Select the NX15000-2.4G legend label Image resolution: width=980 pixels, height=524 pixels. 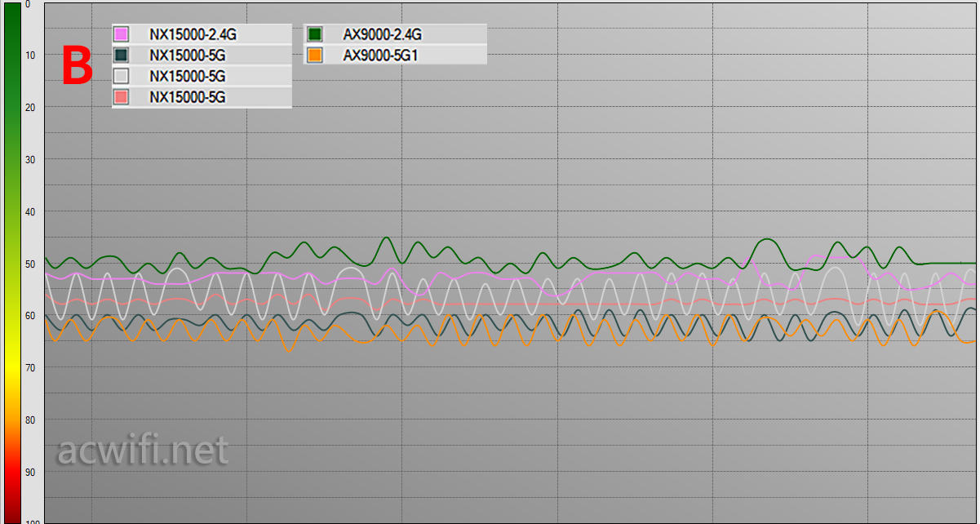pyautogui.click(x=193, y=35)
